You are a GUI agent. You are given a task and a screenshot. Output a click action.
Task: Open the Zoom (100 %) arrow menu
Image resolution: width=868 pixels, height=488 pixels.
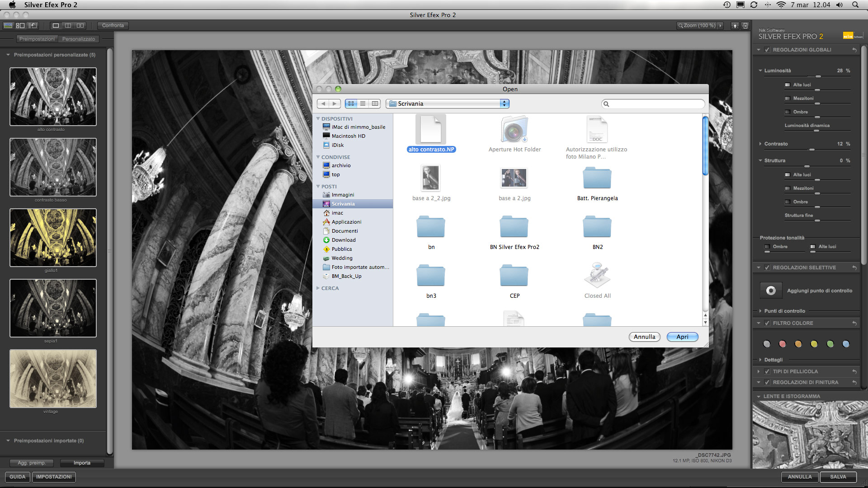[720, 26]
